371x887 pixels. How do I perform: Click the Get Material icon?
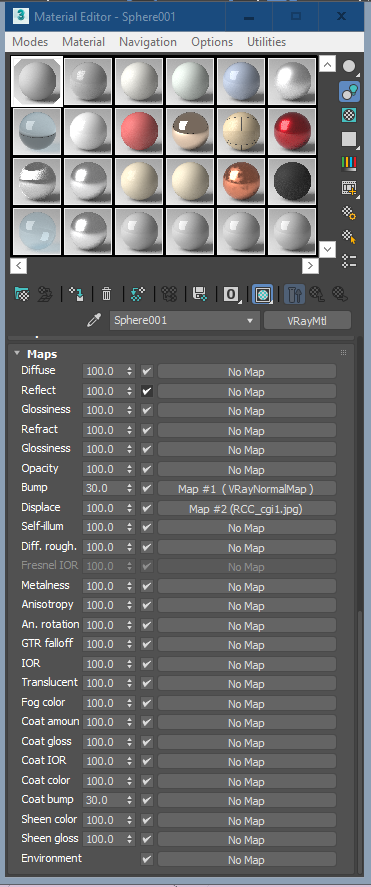[x=21, y=294]
